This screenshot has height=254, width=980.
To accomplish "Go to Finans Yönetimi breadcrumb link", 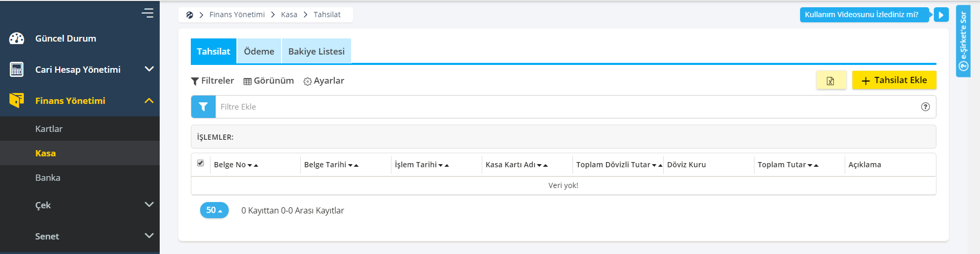I will [x=237, y=15].
